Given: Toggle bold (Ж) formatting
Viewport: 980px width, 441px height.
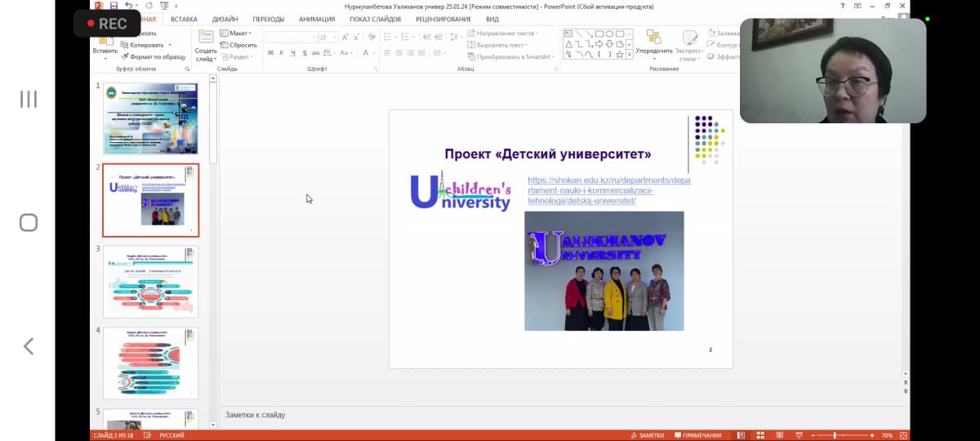Looking at the screenshot, I should (270, 53).
